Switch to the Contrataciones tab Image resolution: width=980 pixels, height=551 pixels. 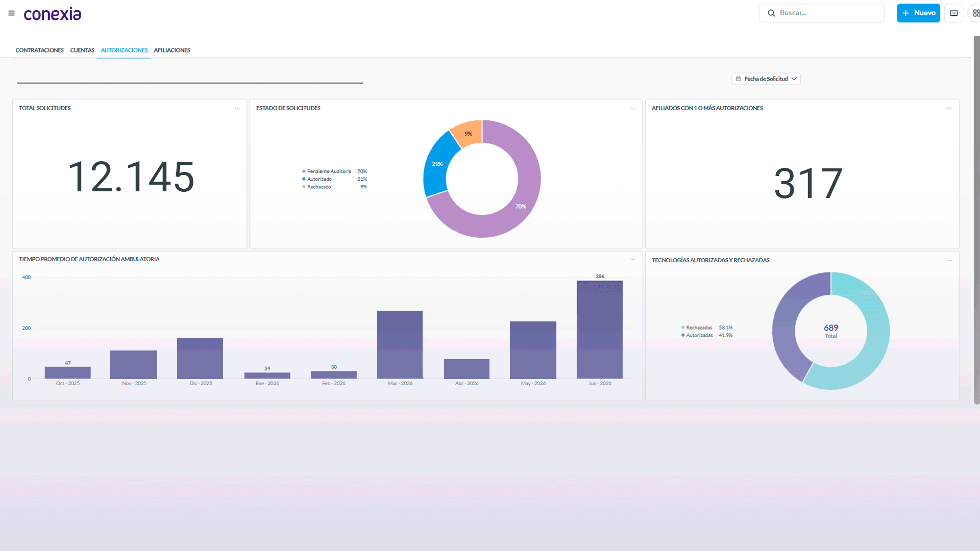coord(40,51)
